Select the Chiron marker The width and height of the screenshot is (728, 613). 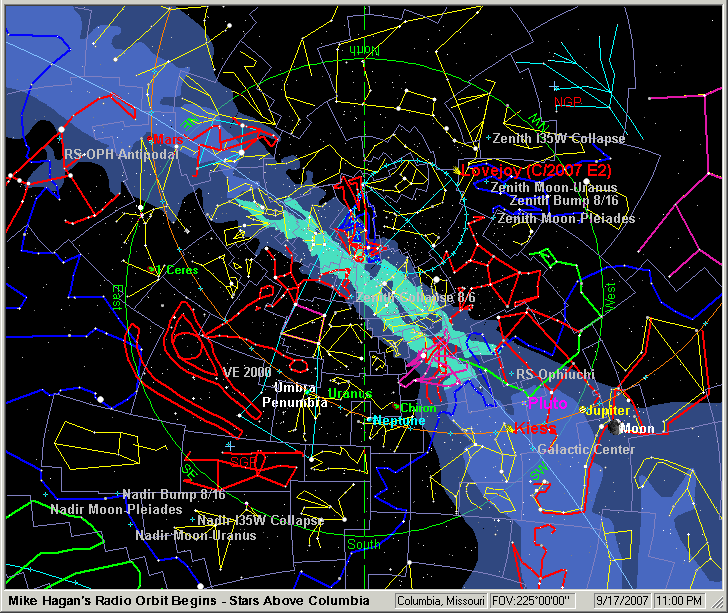[x=397, y=407]
